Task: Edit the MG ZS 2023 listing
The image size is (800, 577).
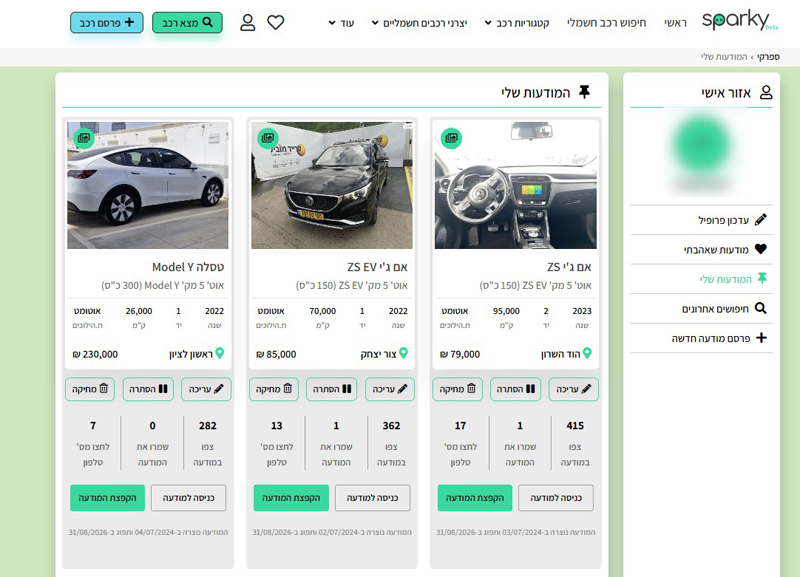Action: click(x=574, y=389)
